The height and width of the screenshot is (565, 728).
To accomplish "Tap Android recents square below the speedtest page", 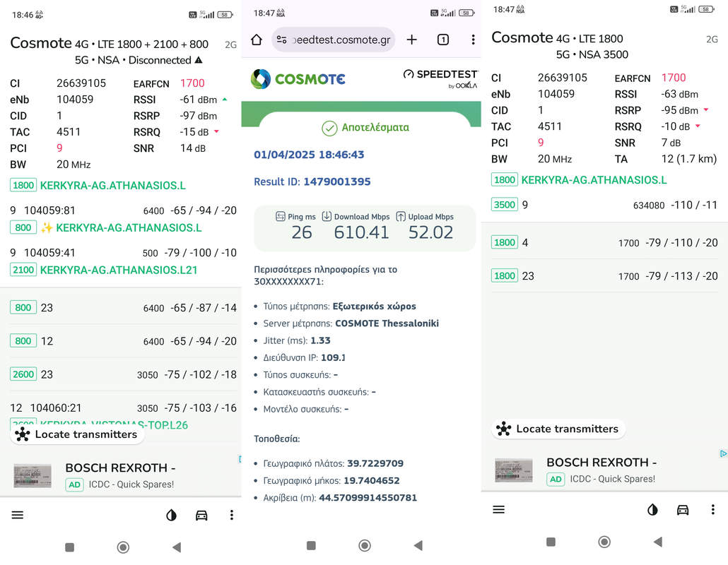I will [311, 545].
